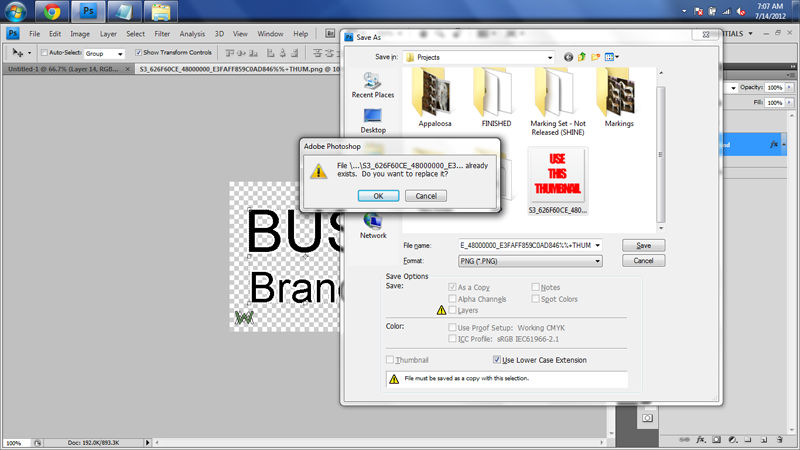The image size is (800, 450).
Task: Align right edges in options bar
Action: coord(294,53)
